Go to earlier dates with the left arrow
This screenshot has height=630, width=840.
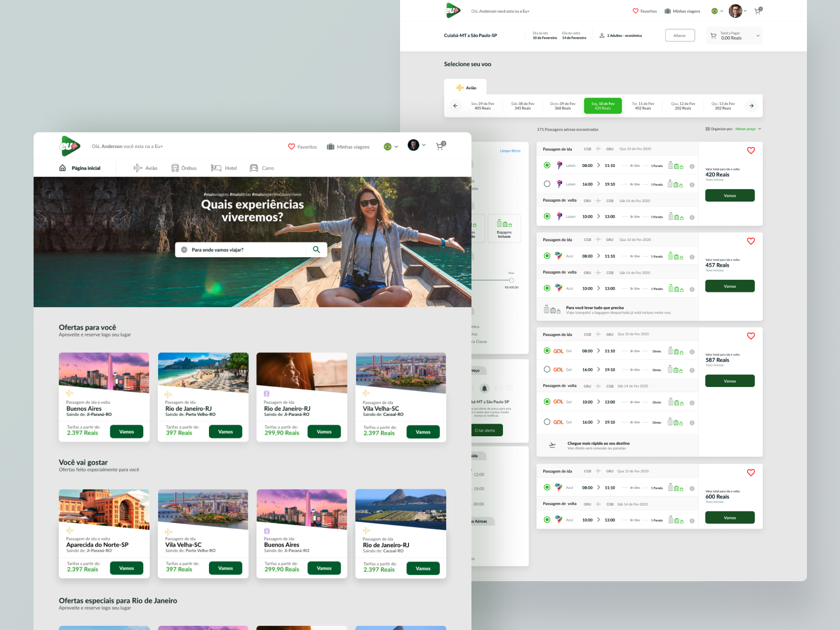455,106
